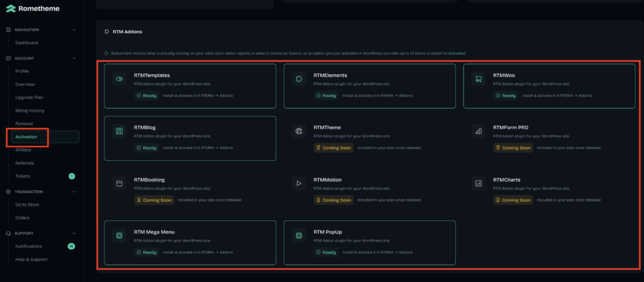Click the RTMWoo shopping cart icon

click(x=479, y=79)
